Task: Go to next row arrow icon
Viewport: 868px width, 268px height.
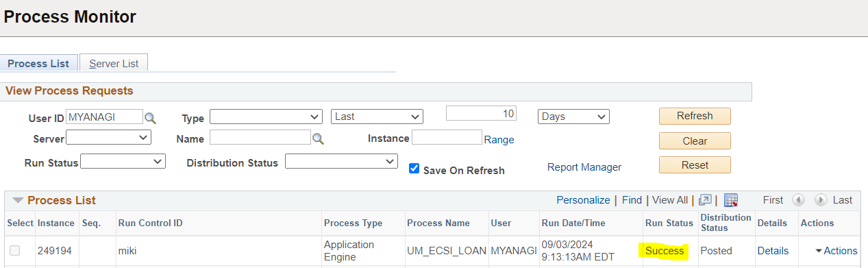Action: click(x=821, y=200)
